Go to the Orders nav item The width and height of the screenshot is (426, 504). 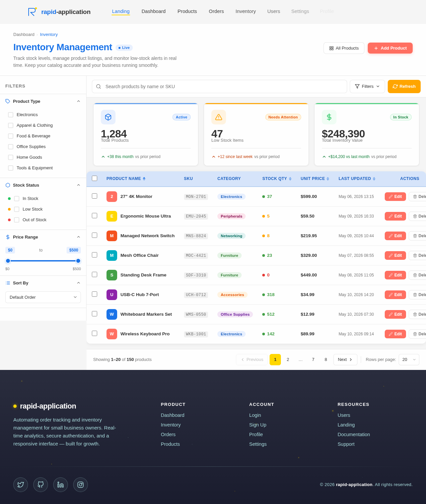(x=216, y=11)
